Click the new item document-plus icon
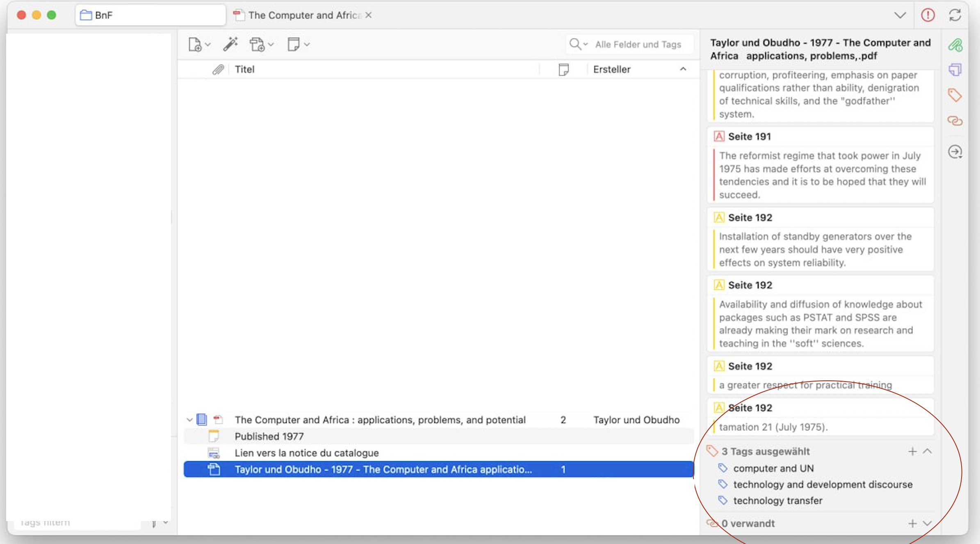 (195, 44)
